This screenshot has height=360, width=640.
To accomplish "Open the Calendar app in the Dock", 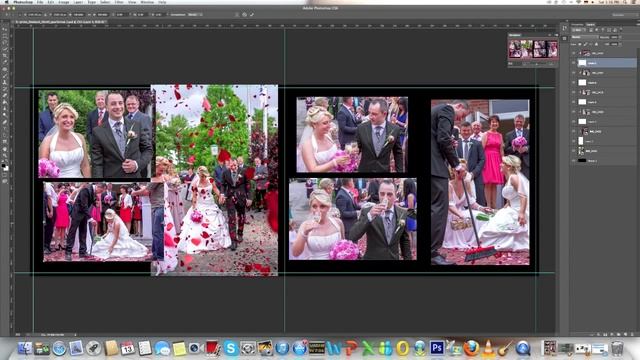I will click(127, 348).
